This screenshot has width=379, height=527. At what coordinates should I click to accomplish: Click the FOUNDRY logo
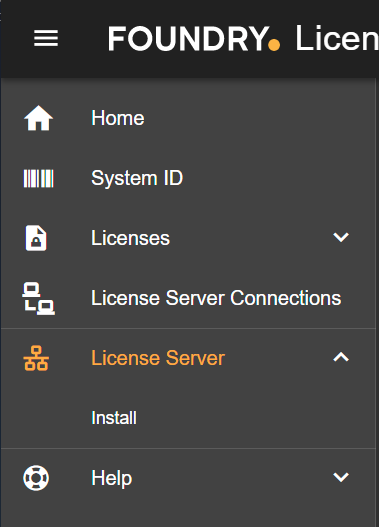pyautogui.click(x=194, y=39)
